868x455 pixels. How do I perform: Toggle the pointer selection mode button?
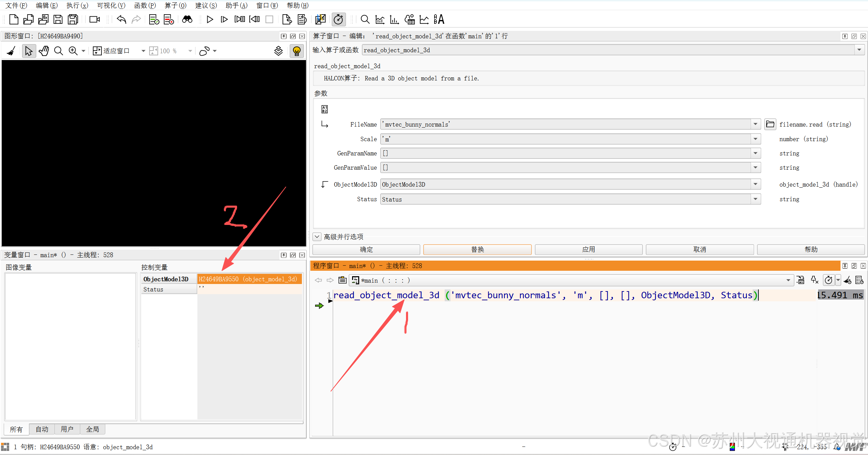pyautogui.click(x=28, y=51)
